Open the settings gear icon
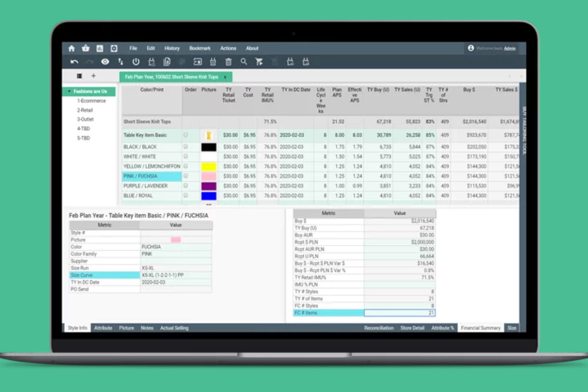 [114, 48]
